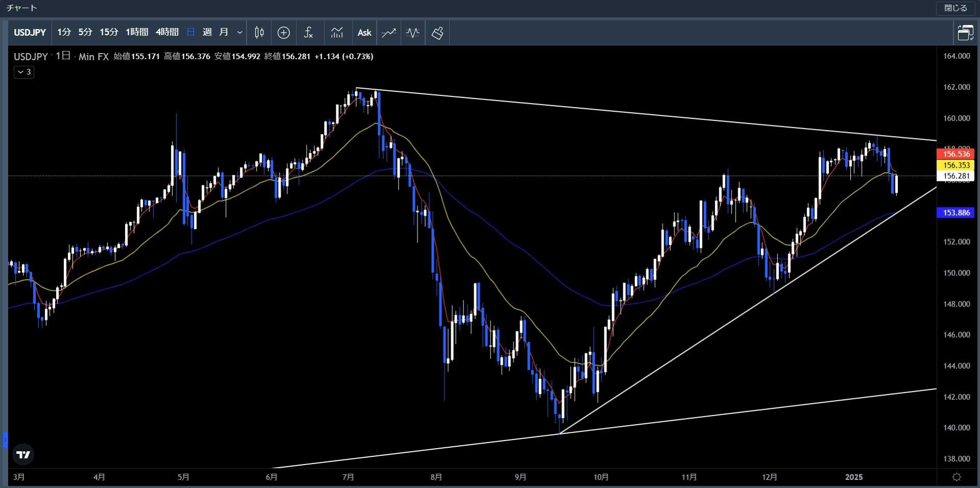The image size is (980, 488).
Task: Click the 7月 label on time axis
Action: [348, 477]
